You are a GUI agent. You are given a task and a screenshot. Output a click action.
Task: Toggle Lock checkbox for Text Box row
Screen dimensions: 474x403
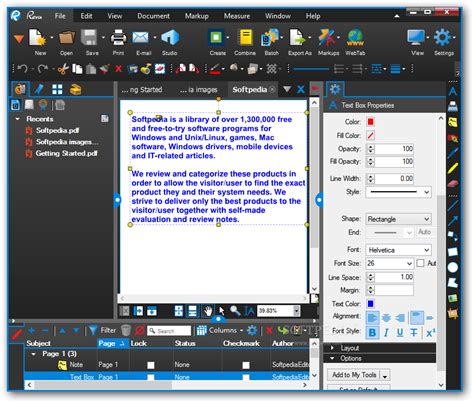(x=151, y=377)
